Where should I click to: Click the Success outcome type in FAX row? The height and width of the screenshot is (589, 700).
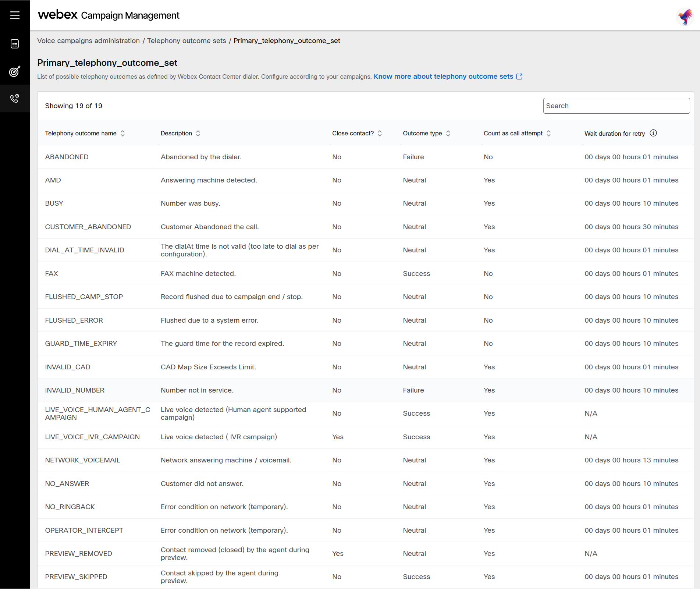click(x=416, y=274)
